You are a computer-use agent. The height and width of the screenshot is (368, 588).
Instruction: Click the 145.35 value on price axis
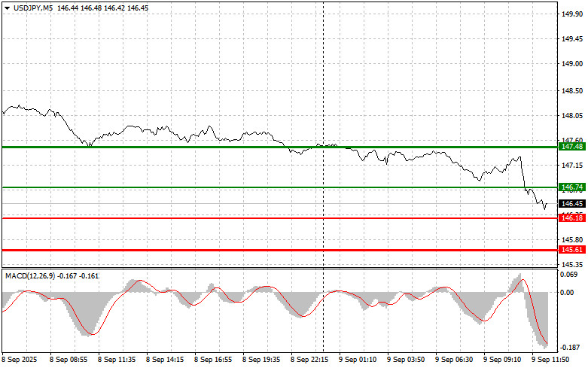click(x=572, y=265)
